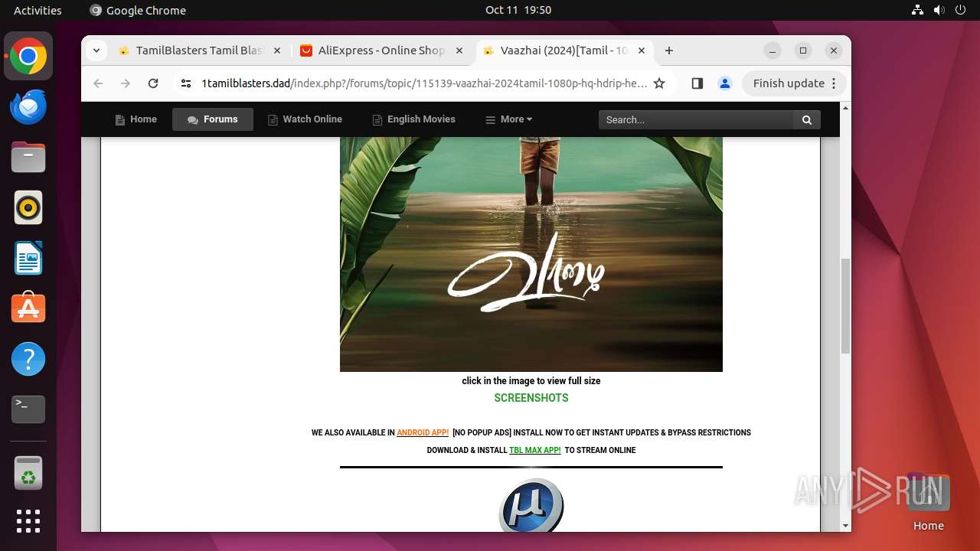The image size is (980, 551).
Task: Toggle Chrome side panel icon
Action: [x=697, y=83]
